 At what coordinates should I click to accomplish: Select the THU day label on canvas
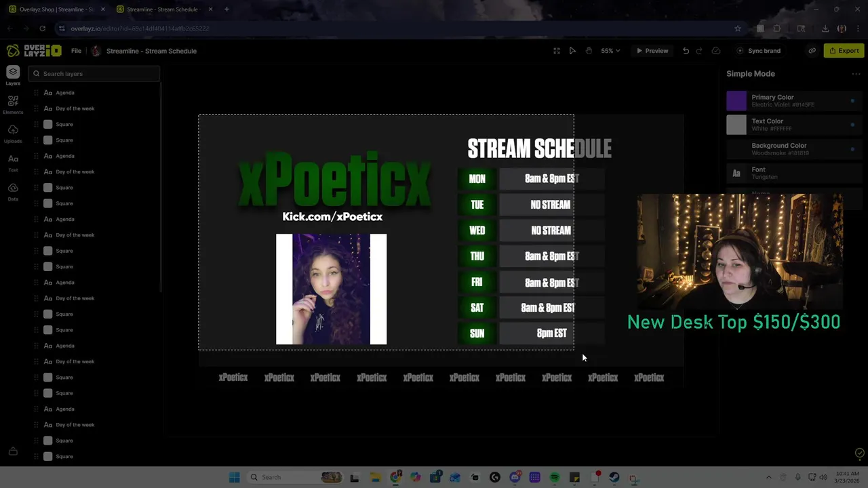click(477, 256)
